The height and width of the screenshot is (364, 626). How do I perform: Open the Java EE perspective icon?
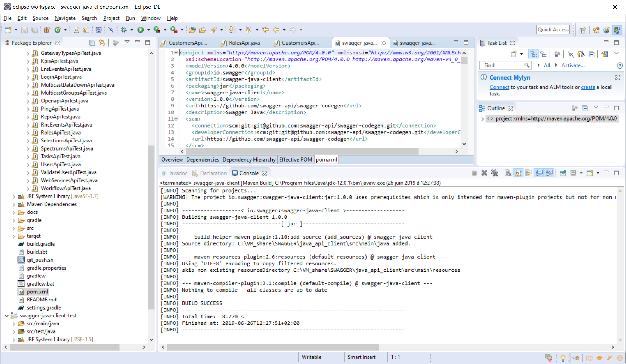click(x=596, y=30)
